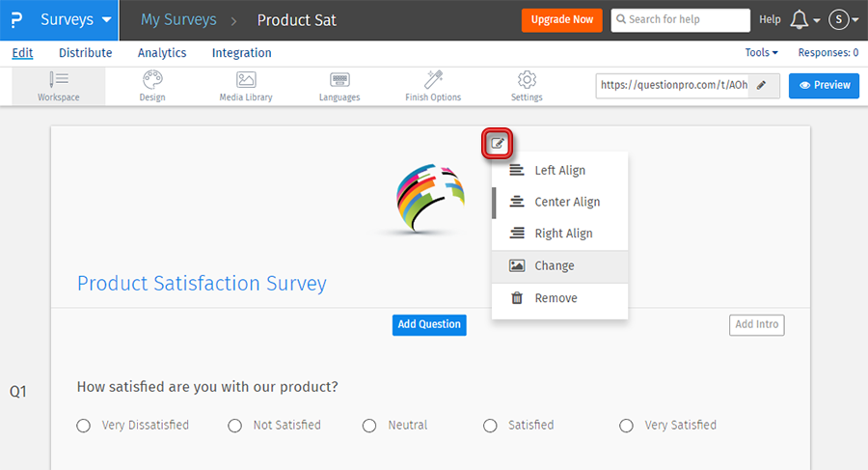The width and height of the screenshot is (868, 470).
Task: Select the Neutral radio button
Action: [369, 426]
